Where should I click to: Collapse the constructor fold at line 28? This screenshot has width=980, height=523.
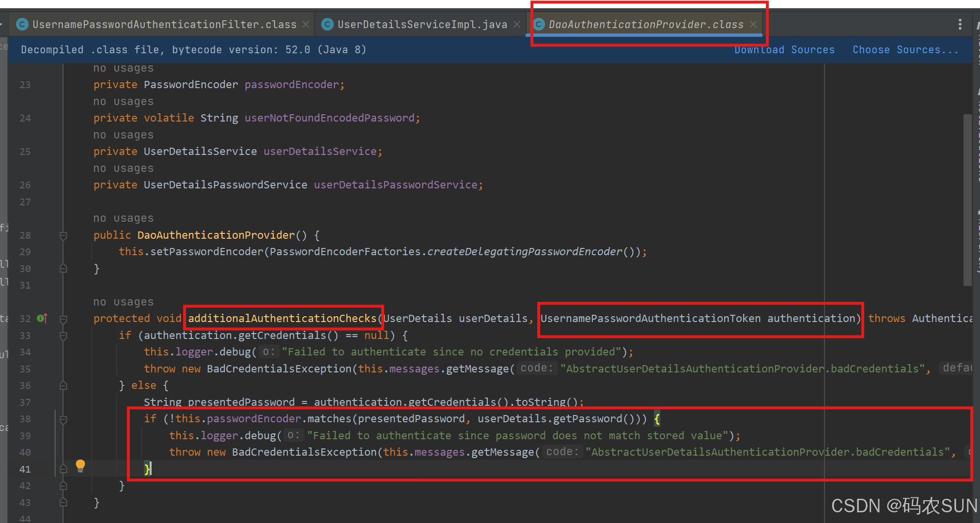(x=63, y=236)
